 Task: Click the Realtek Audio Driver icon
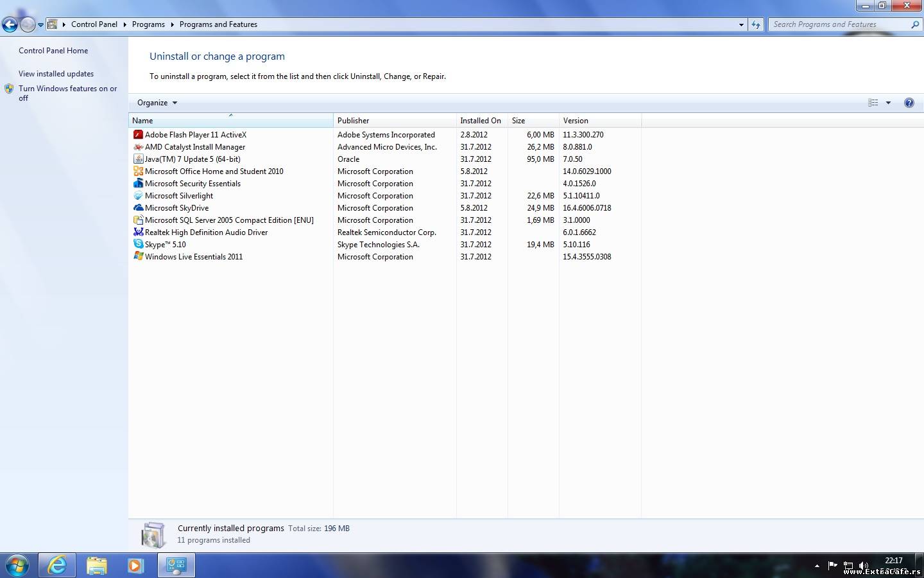[x=138, y=232]
